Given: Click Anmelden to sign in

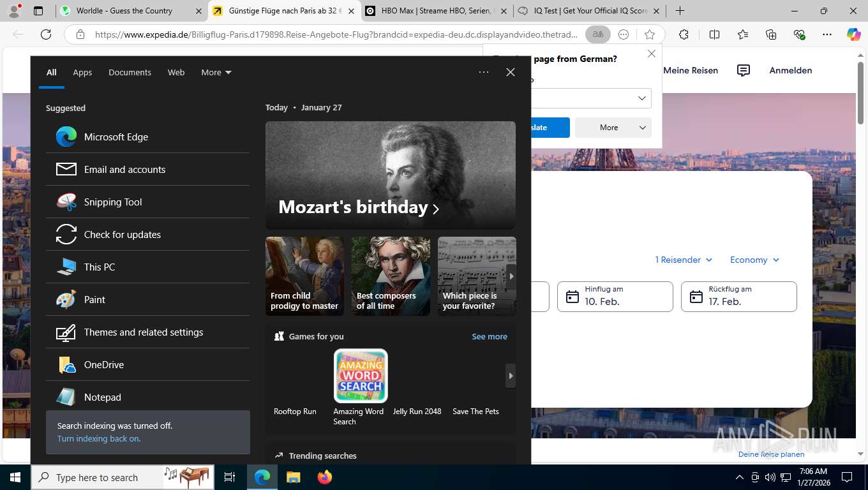Looking at the screenshot, I should (x=791, y=70).
